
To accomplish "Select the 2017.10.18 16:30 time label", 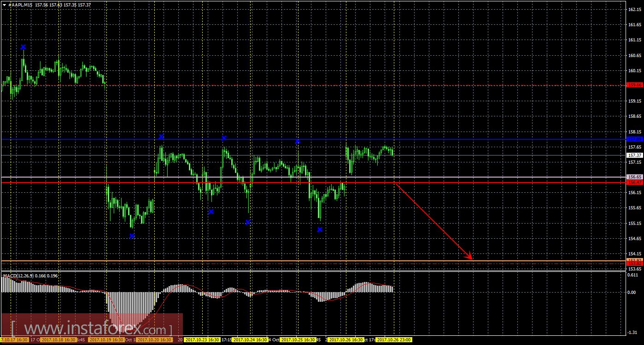I will coord(58,340).
